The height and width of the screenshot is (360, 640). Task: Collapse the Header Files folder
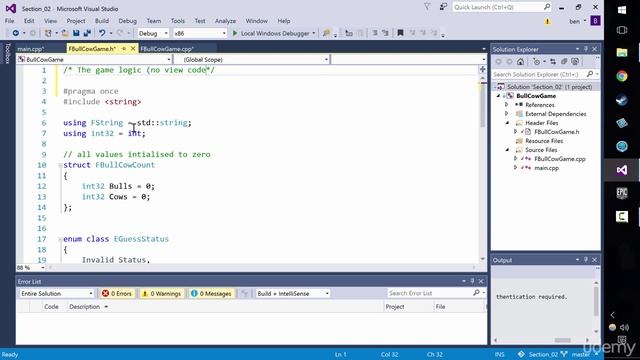tap(507, 123)
